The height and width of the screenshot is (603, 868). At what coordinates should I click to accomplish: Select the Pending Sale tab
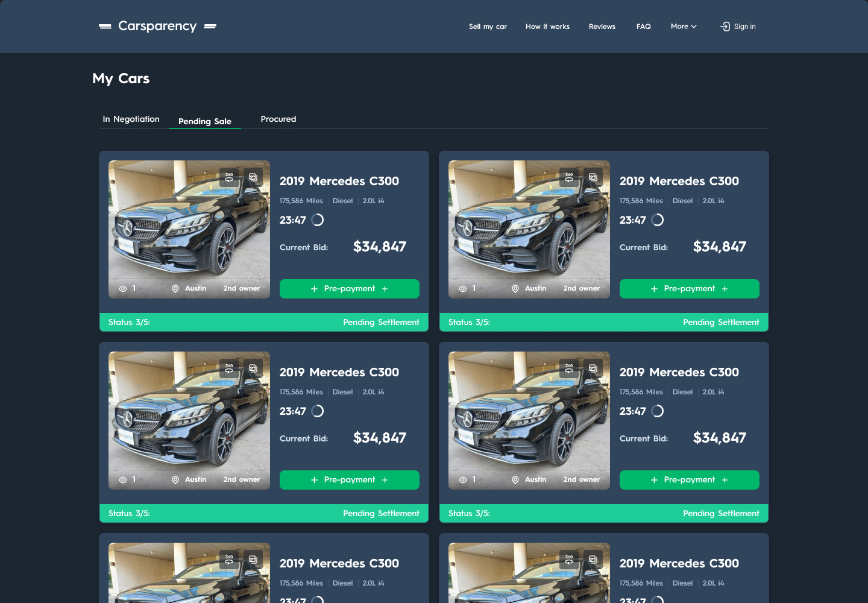coord(205,121)
